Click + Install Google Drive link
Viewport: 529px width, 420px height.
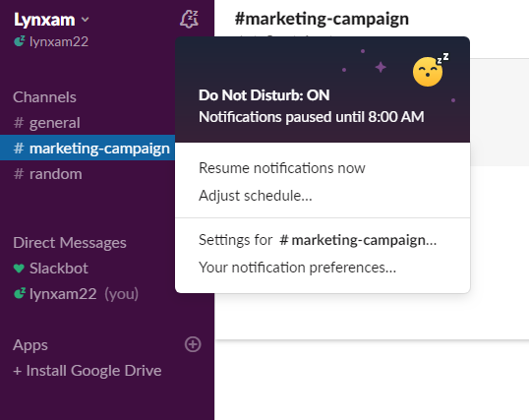pos(88,371)
